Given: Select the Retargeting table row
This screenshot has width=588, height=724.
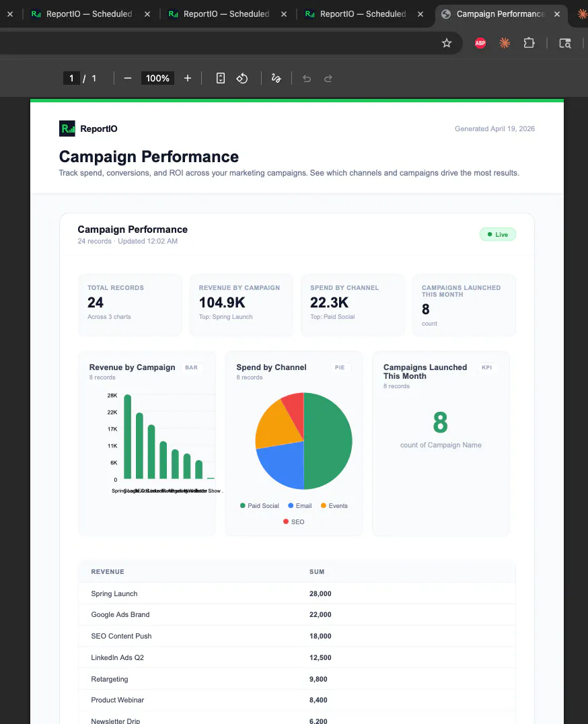Looking at the screenshot, I should 297,679.
